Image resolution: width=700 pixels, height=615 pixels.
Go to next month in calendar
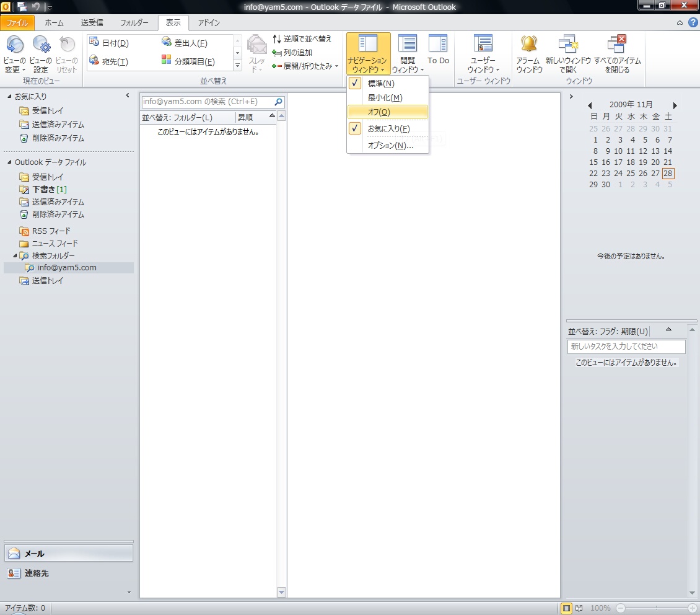point(675,105)
